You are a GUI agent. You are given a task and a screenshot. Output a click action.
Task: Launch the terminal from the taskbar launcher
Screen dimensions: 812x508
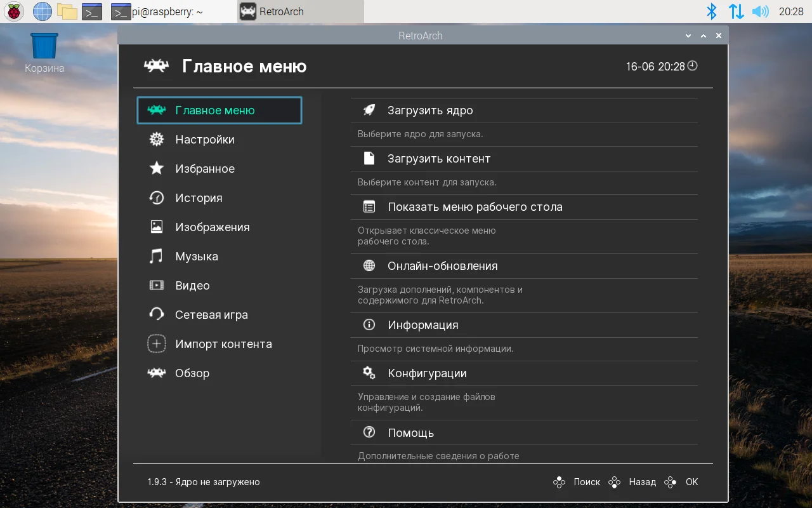[x=93, y=11]
